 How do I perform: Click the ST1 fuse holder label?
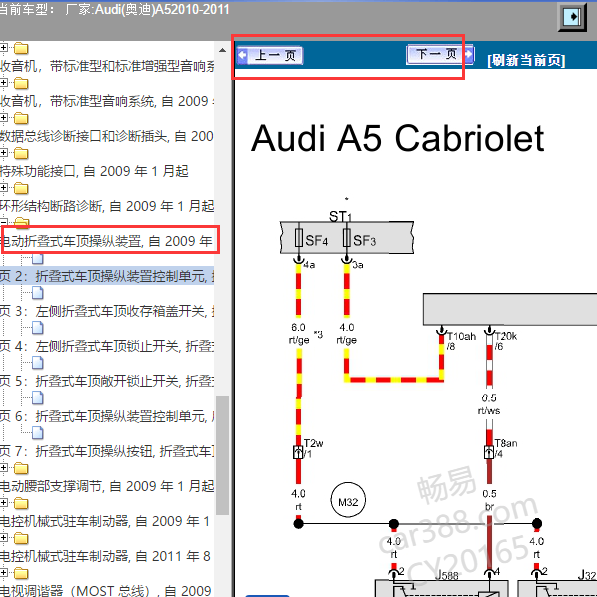(340, 216)
